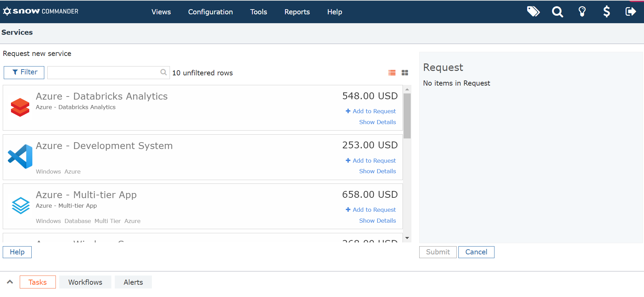Click the sign out arrow icon
The width and height of the screenshot is (644, 297).
tap(630, 12)
